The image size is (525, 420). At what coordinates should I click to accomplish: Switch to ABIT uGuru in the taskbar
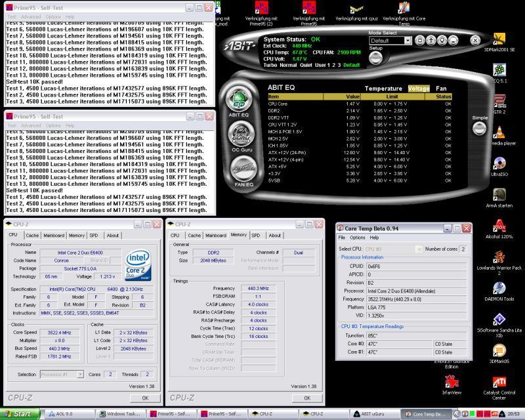(x=375, y=414)
